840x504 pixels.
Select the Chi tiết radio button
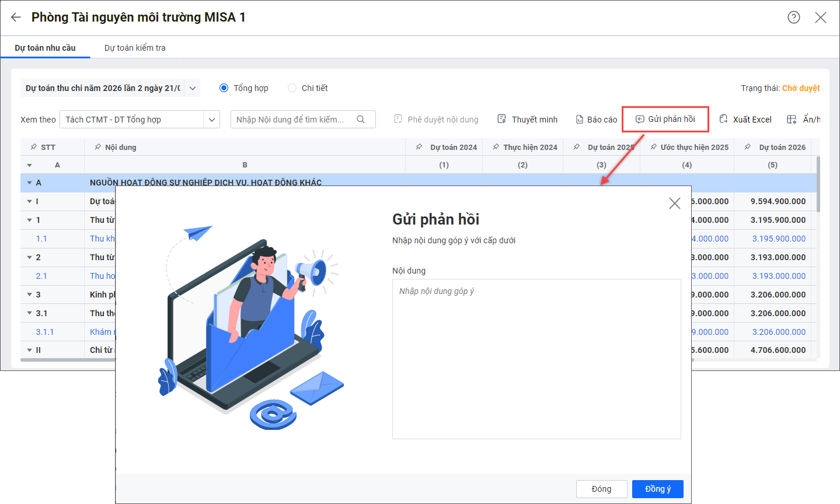tap(292, 88)
